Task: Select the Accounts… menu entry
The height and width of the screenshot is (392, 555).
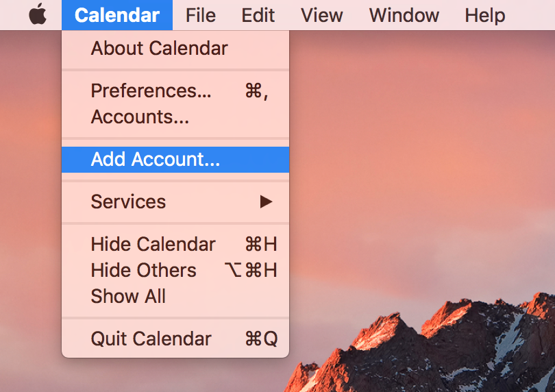Action: (175, 117)
